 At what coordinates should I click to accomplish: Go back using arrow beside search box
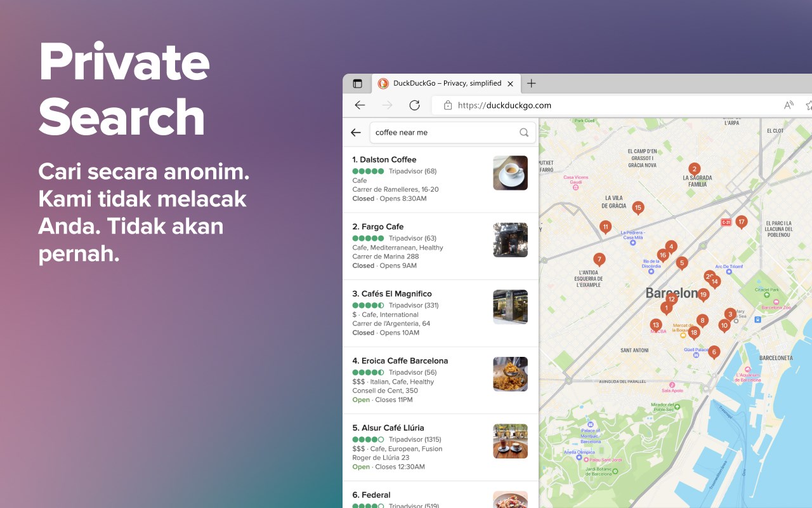[x=356, y=133]
